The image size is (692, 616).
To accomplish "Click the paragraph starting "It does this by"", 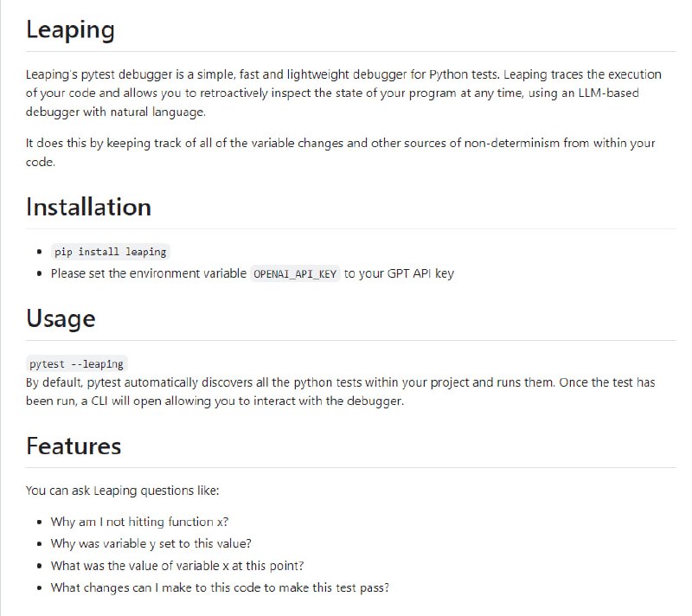I will click(x=341, y=152).
